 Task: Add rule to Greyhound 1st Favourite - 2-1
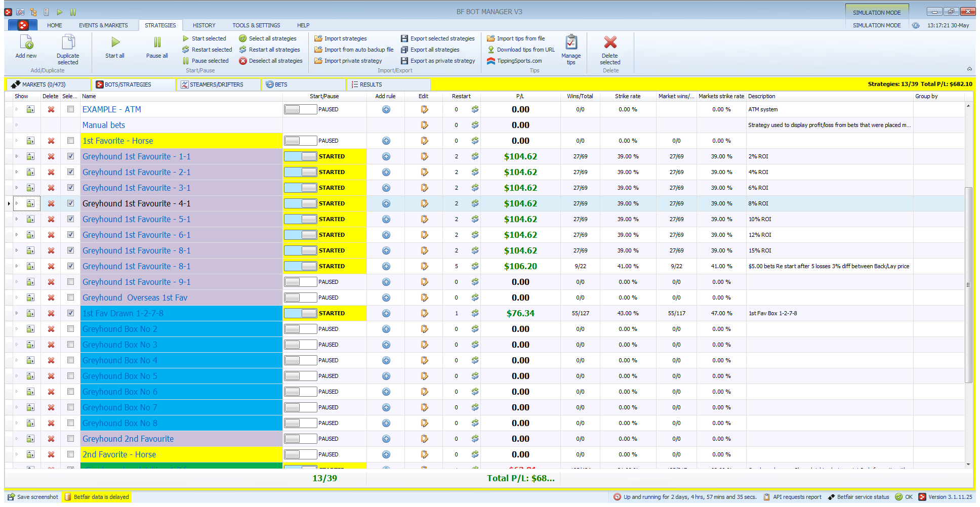(x=386, y=172)
